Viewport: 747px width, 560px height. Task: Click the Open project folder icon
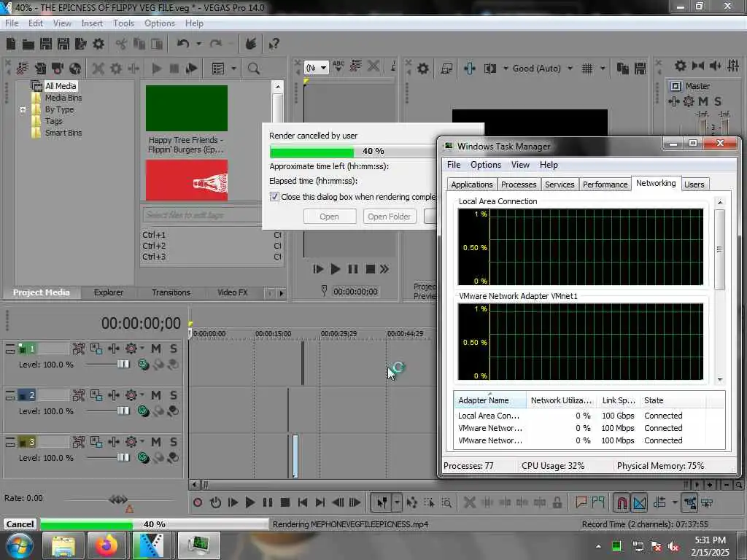(28, 44)
